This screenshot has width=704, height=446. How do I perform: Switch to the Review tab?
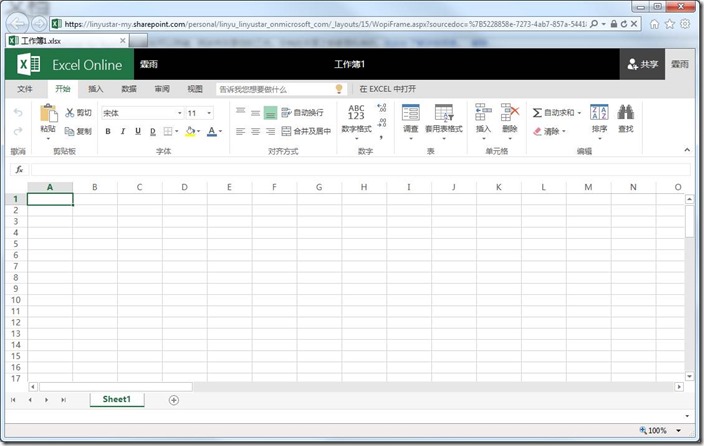click(x=162, y=89)
